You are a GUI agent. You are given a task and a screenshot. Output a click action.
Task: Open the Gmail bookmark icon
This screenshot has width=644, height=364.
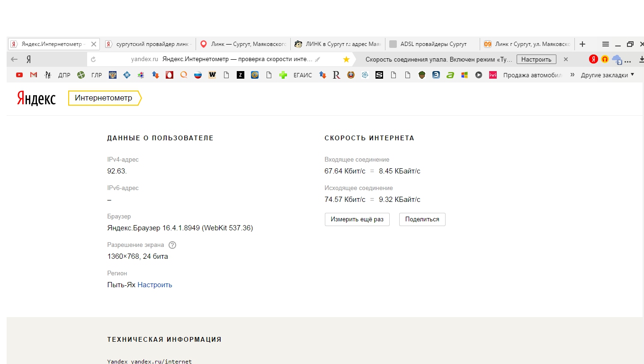coord(34,75)
